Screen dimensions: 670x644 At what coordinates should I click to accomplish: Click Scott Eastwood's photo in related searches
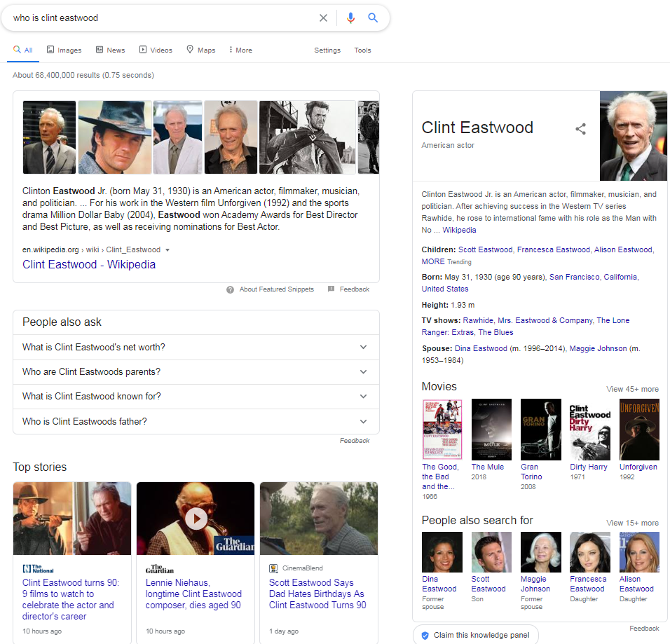tap(491, 552)
